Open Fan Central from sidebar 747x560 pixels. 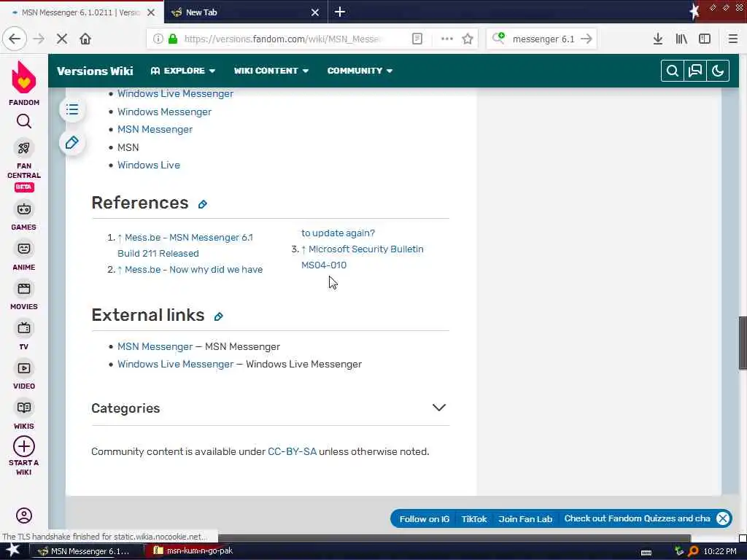click(x=24, y=164)
